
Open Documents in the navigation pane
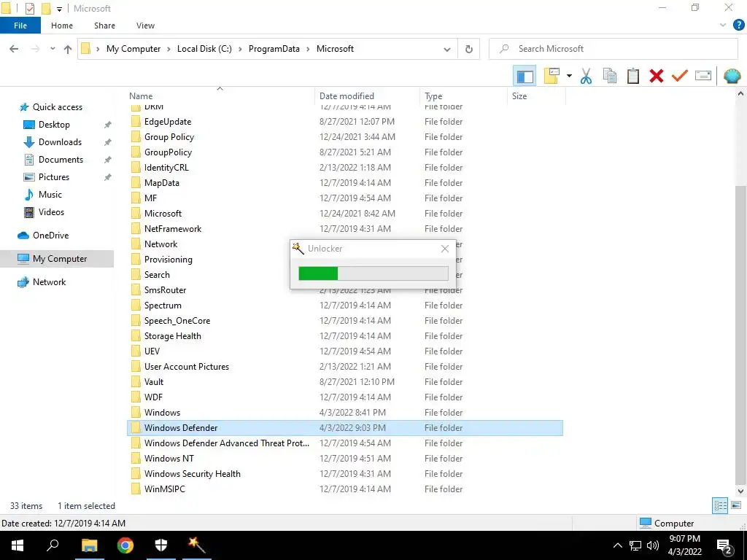(x=61, y=160)
